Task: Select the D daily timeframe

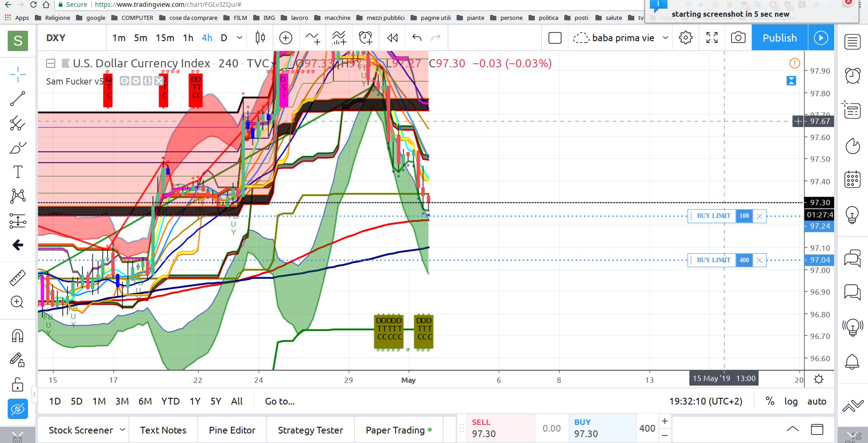Action: [224, 38]
